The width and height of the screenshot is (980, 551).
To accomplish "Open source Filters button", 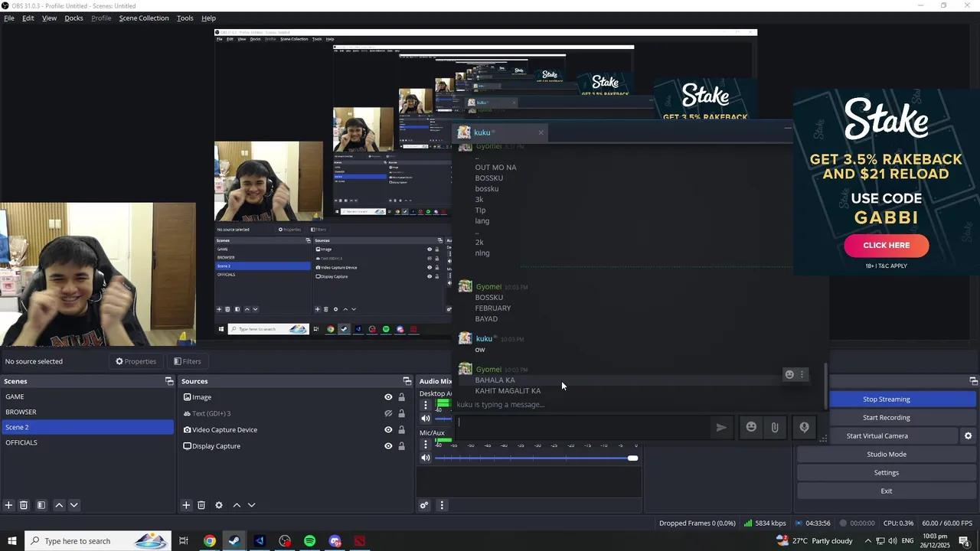I will pos(187,361).
